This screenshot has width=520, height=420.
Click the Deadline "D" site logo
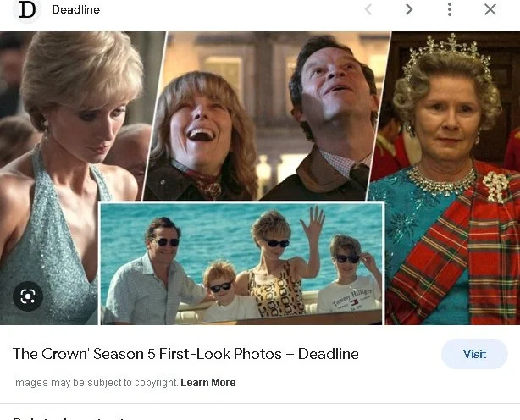coord(27,10)
